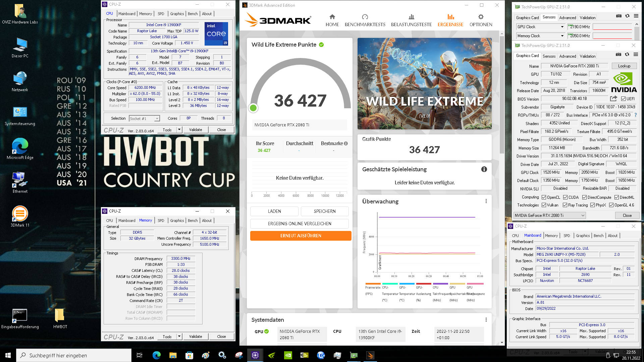This screenshot has width=644, height=362.
Task: Open GPU Clock sensor dropdown in GPU-Z
Action: pyautogui.click(x=562, y=27)
